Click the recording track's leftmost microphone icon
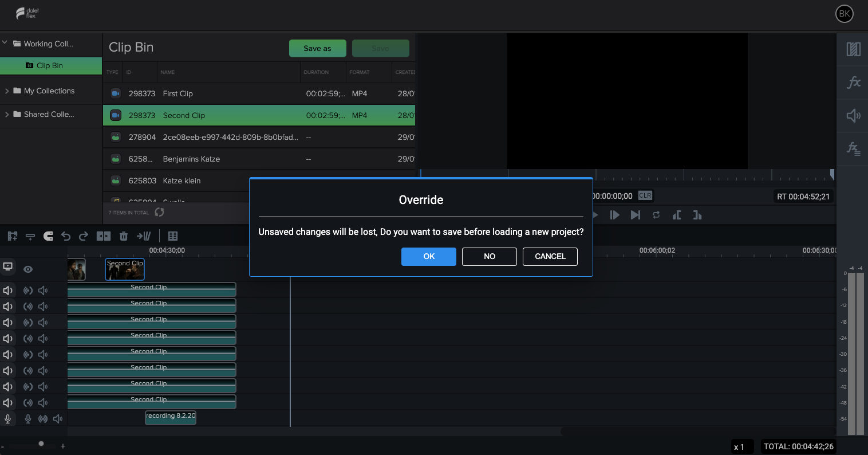Viewport: 868px width, 455px height. coord(8,419)
